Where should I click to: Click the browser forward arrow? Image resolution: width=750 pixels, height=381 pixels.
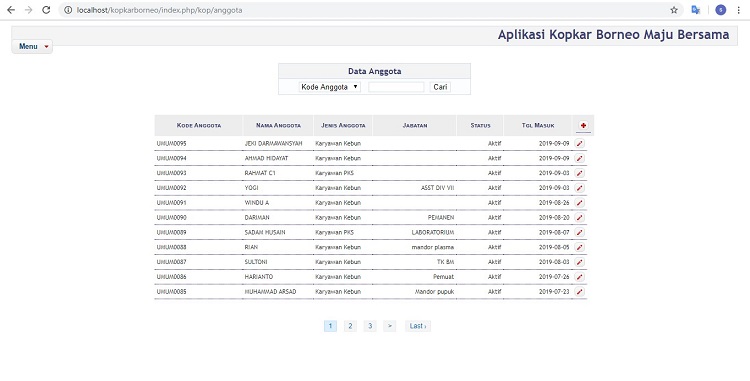(28, 10)
